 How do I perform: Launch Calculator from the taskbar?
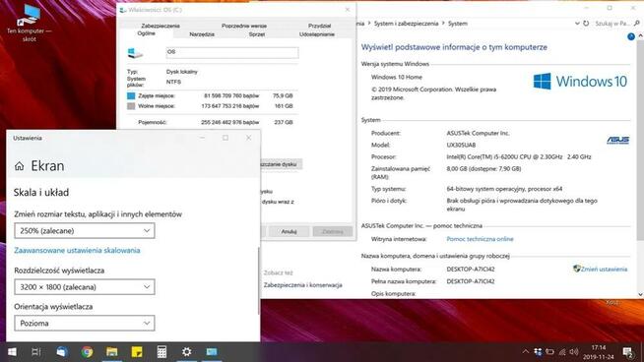click(x=161, y=352)
